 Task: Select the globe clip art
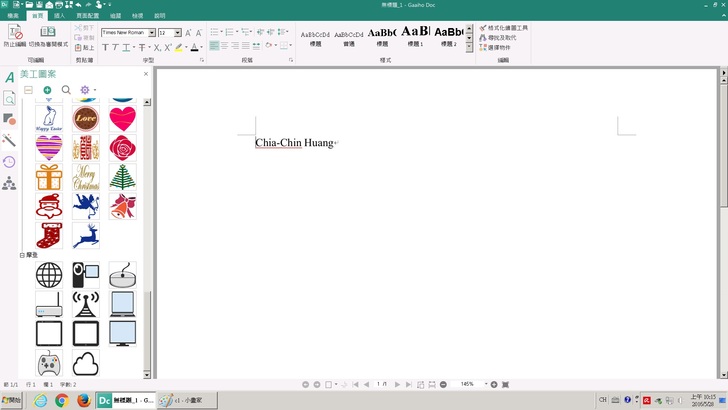click(49, 275)
